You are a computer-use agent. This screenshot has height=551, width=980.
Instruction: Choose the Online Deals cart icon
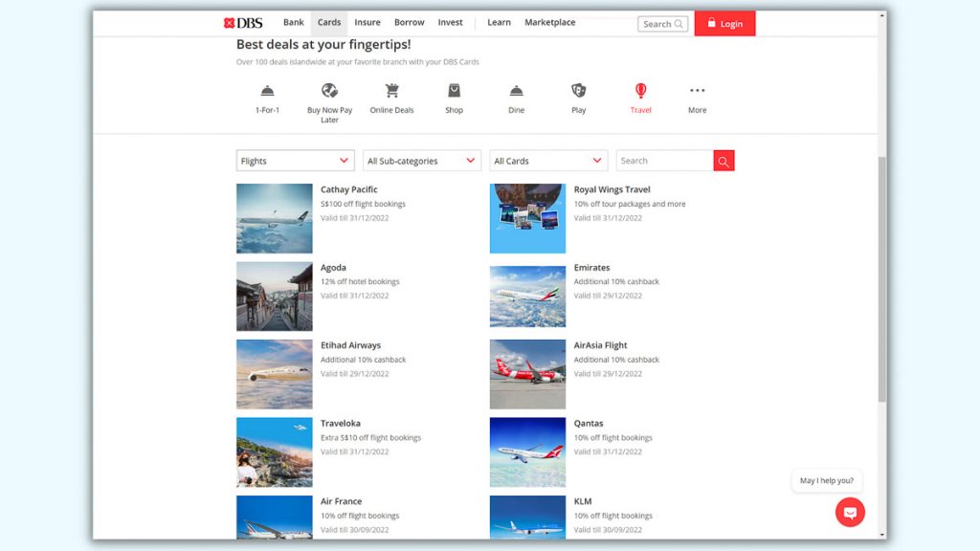tap(391, 91)
